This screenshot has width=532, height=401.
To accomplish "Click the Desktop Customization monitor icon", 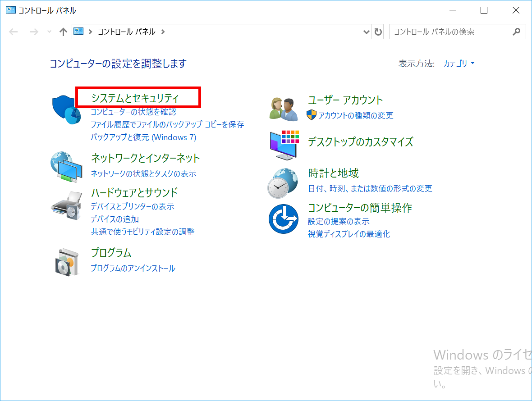I will tap(284, 145).
